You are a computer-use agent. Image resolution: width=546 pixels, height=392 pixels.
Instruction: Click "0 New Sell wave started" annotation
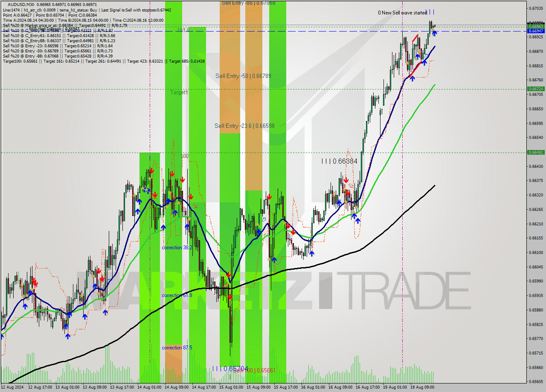(x=402, y=13)
